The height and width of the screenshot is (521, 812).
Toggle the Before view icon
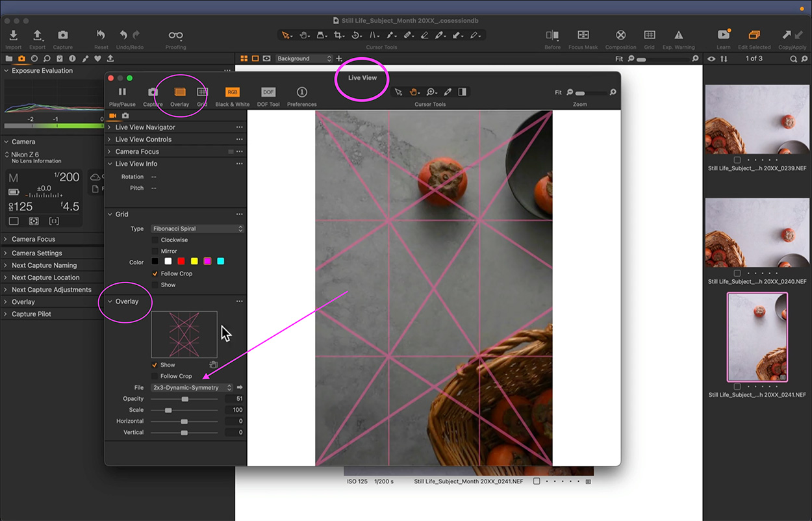[x=552, y=35]
